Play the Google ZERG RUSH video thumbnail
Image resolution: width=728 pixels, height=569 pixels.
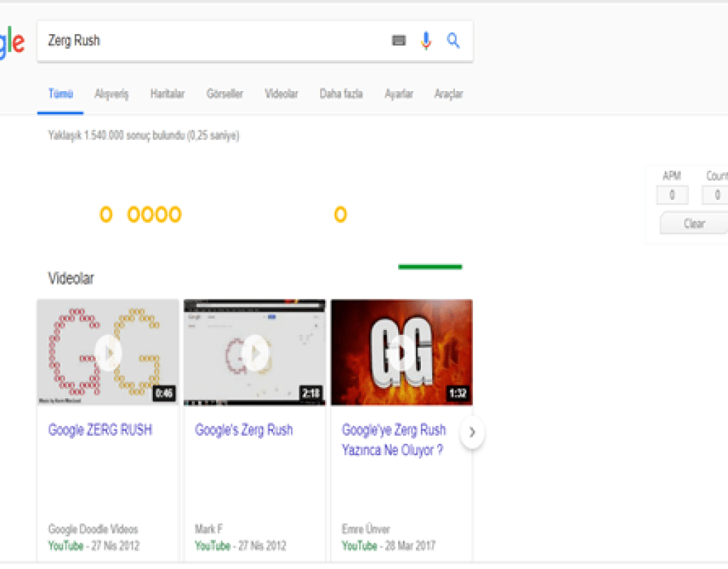108,353
